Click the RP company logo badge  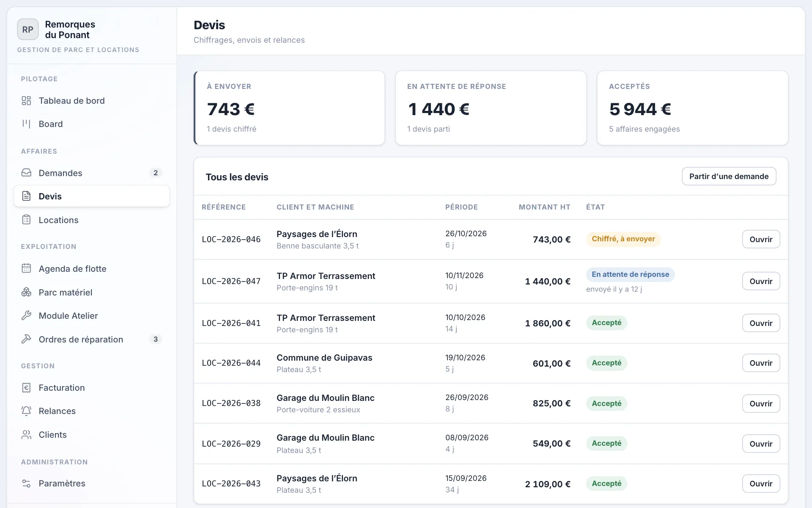28,29
